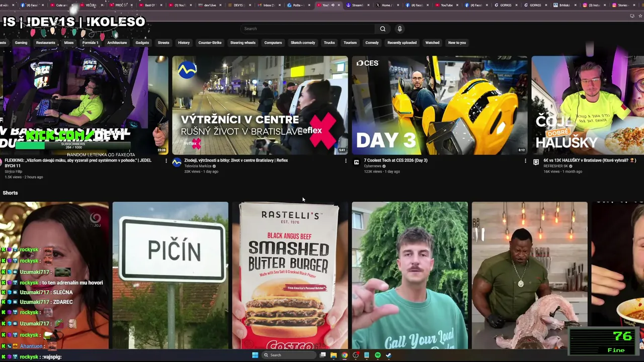Select the Computers filter chip
This screenshot has width=644, height=362.
pos(273,43)
